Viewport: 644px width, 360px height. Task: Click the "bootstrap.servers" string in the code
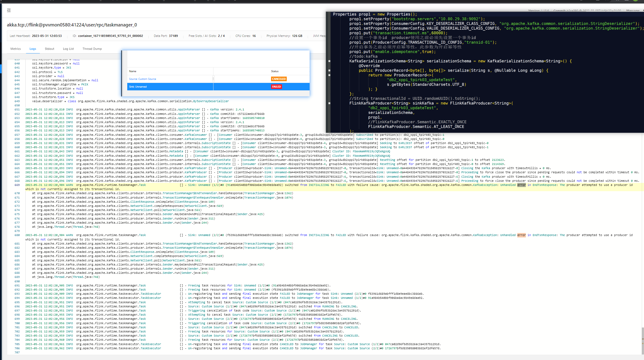pyautogui.click(x=413, y=19)
